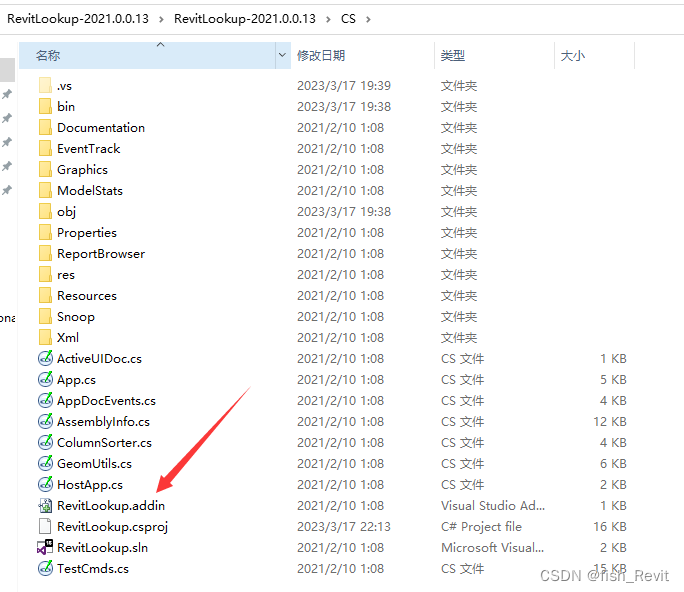Expand breadcrumb chevron after first RevitLookup-2021.0.0.13

(x=161, y=19)
